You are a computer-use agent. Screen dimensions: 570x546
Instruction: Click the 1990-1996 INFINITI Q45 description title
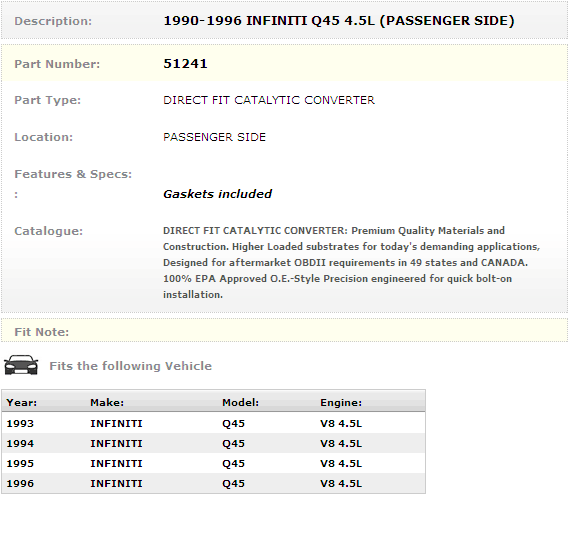pos(339,21)
